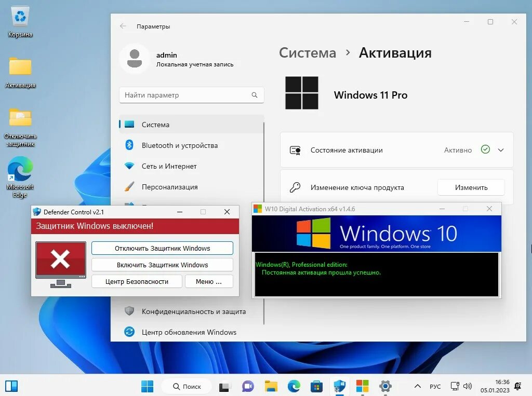Open the Активация folder on desktop
This screenshot has width=532, height=396.
[x=20, y=72]
